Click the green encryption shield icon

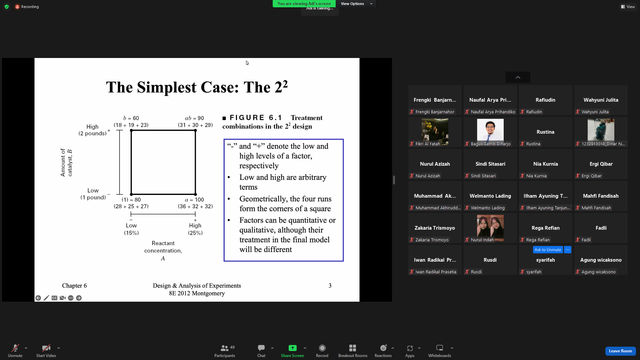7,7
